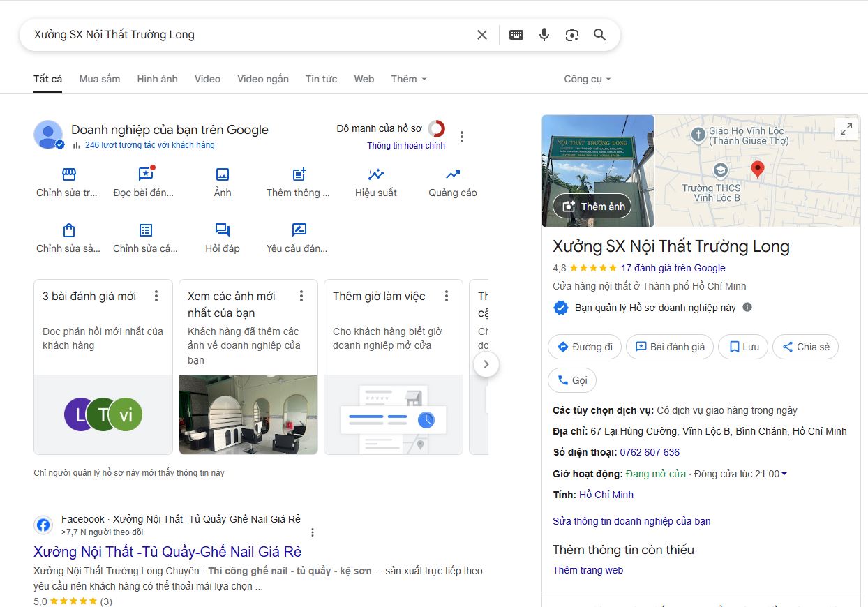This screenshot has height=607, width=868.
Task: Open business profile three-dot menu
Action: coord(461,137)
